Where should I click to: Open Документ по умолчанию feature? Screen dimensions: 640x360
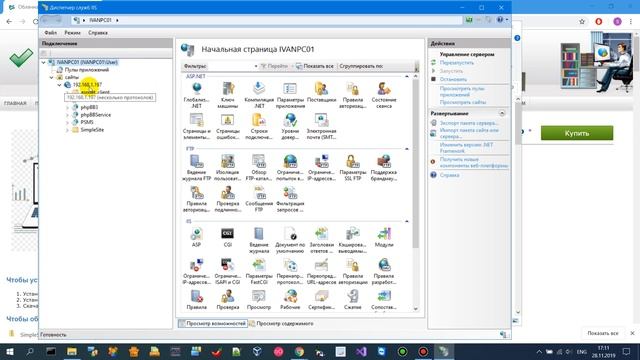pos(290,240)
